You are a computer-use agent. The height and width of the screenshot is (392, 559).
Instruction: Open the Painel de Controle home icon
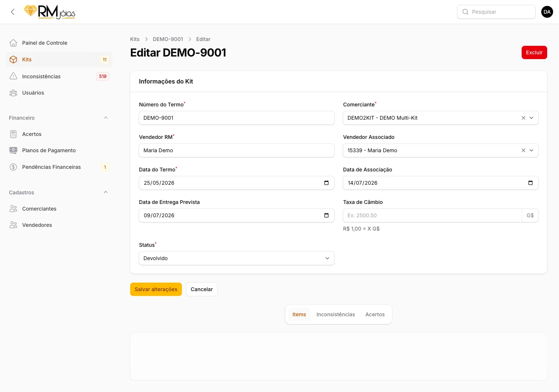coord(13,43)
